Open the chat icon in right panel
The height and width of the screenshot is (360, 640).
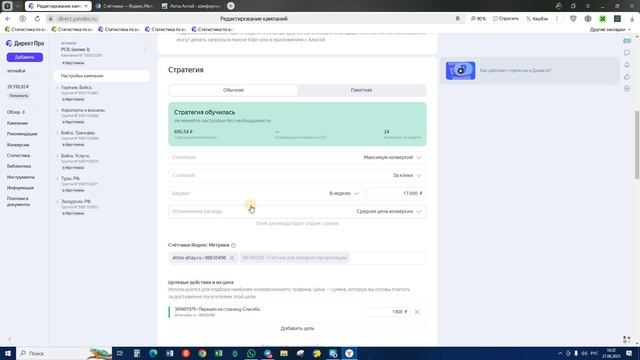point(627,53)
